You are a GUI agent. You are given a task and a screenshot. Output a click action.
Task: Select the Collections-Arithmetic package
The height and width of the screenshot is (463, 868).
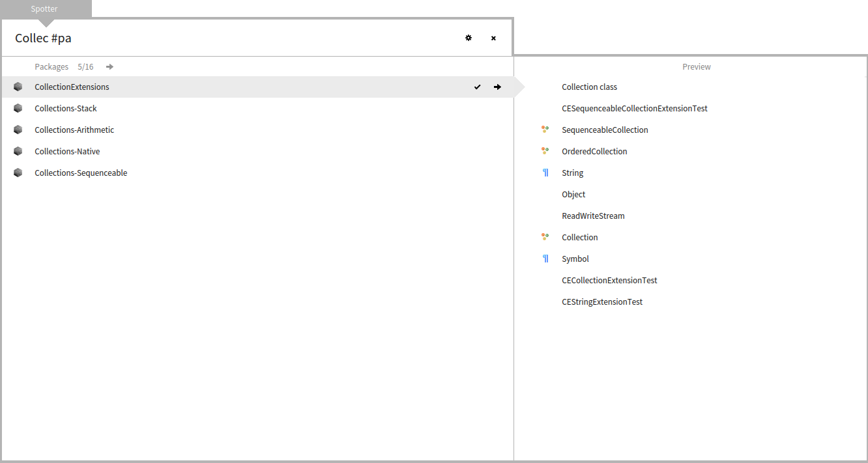(x=257, y=130)
